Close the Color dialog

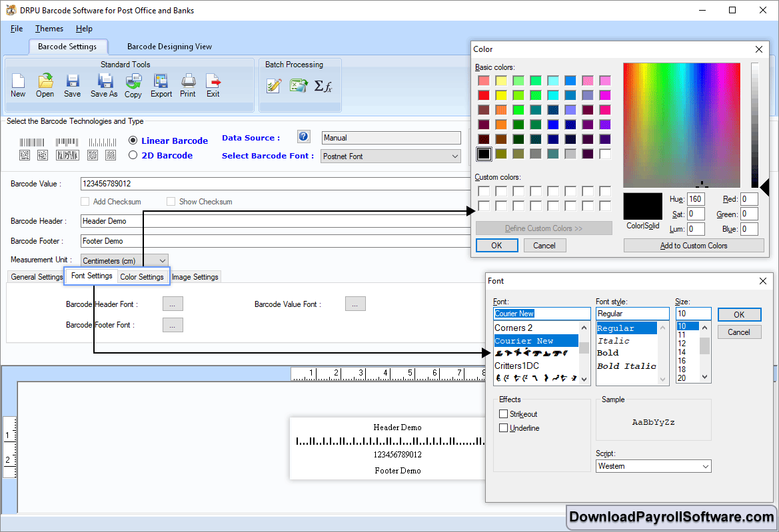click(x=758, y=49)
